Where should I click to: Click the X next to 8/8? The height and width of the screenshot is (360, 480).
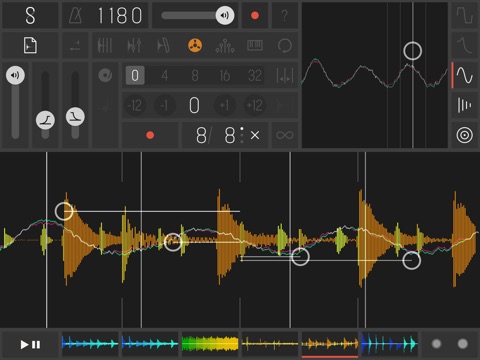pos(255,135)
